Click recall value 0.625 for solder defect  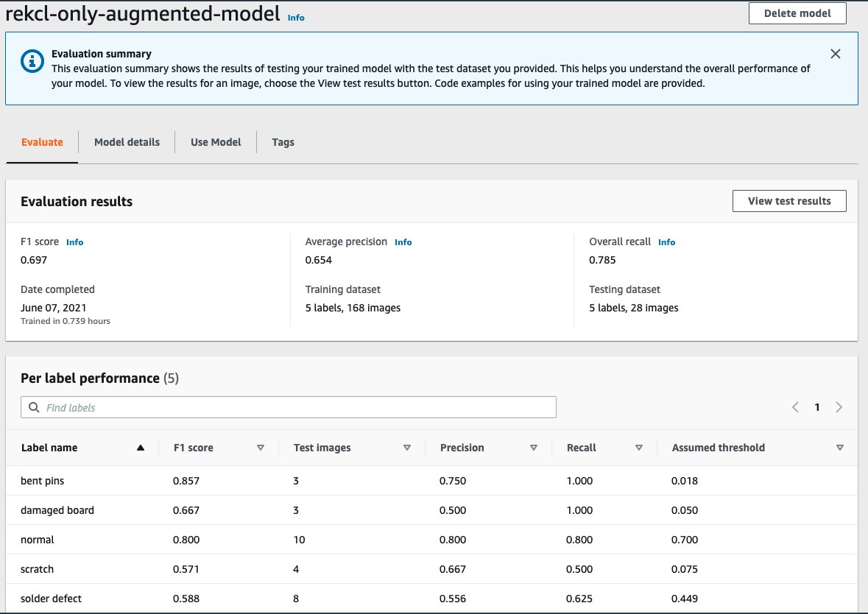pos(579,598)
